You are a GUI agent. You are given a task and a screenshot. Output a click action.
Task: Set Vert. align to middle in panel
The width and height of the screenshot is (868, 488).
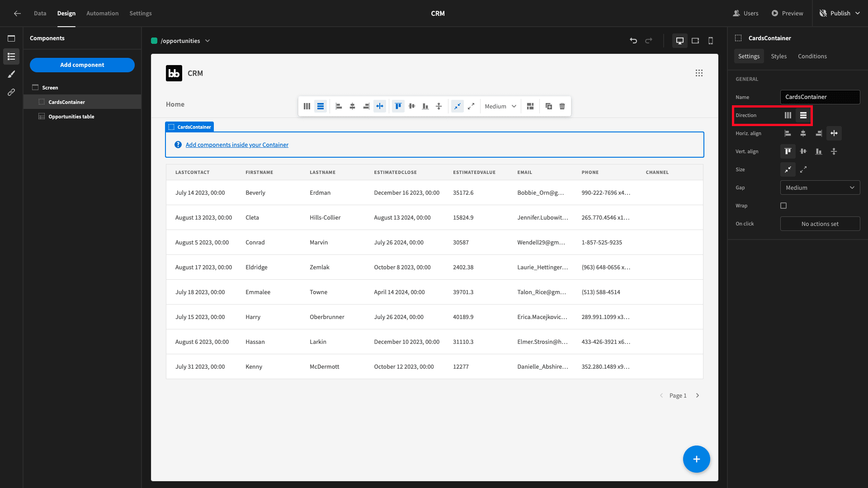pos(803,151)
